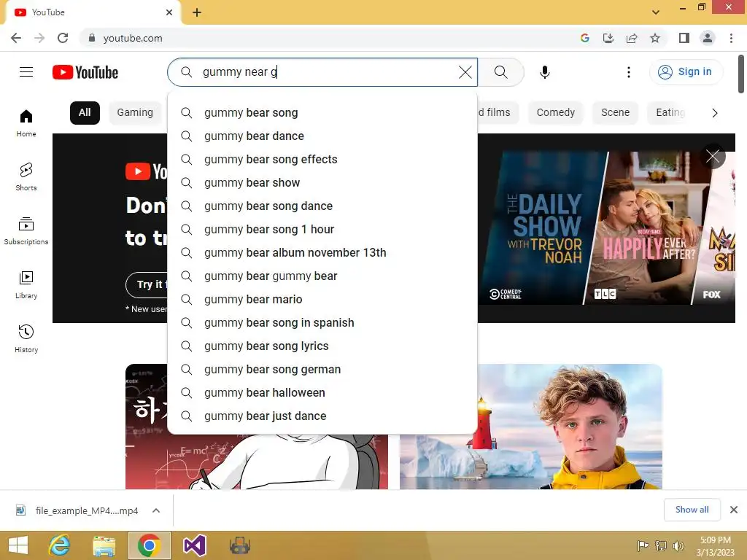The image size is (747, 560).
Task: Open the video thumbnail with boy in yellow jacket
Action: click(531, 427)
